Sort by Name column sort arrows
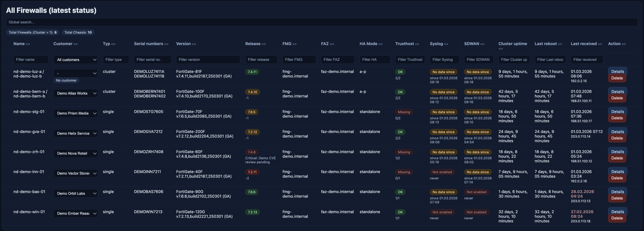644x231 pixels. click(x=28, y=44)
